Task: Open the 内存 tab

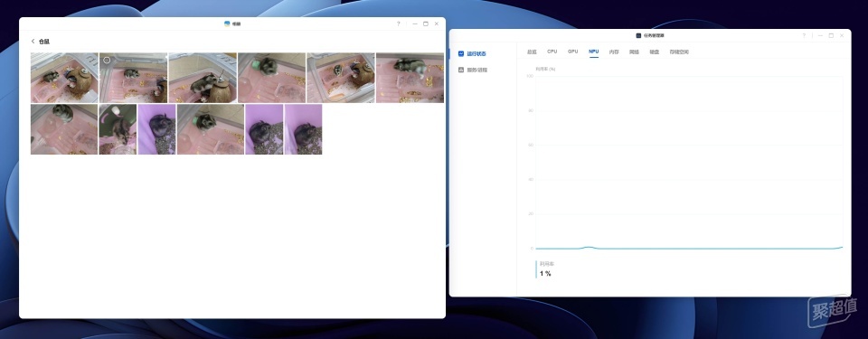Action: 614,52
